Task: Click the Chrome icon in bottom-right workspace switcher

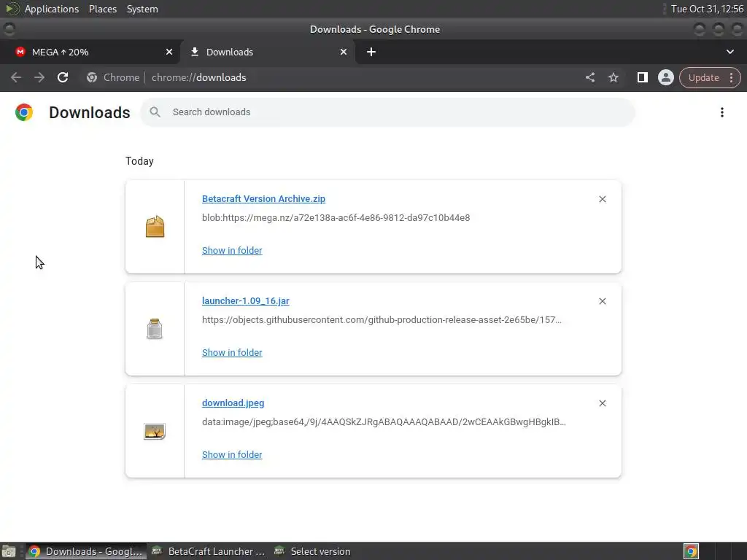Action: (691, 551)
